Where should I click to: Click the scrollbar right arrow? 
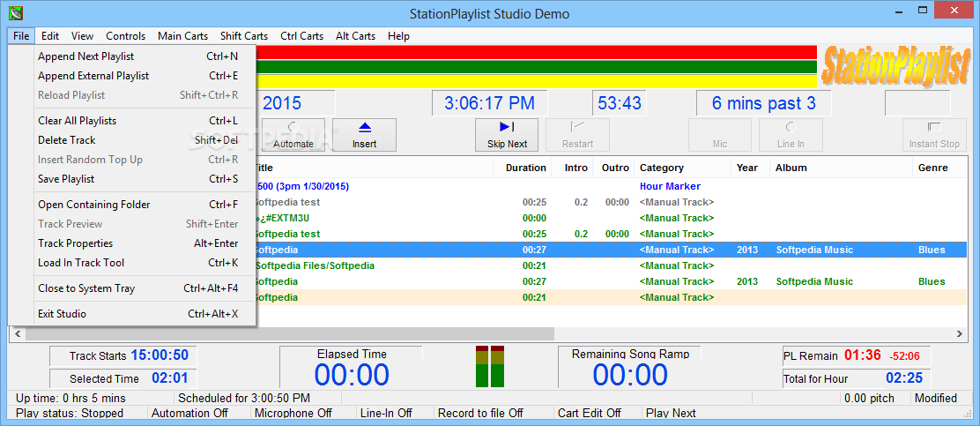point(960,334)
